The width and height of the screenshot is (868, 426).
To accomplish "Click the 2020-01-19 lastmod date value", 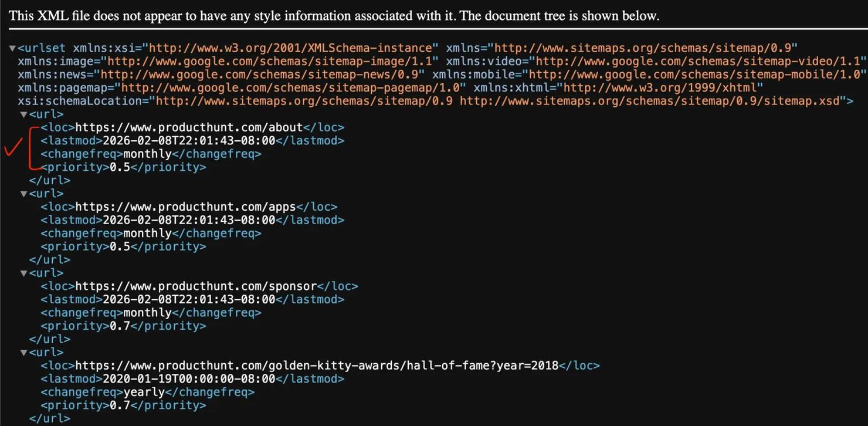I will [x=189, y=379].
